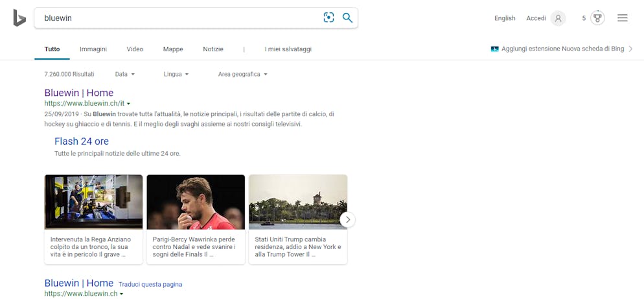Click the Intervenuta la Rega Anziano headline

click(x=91, y=246)
